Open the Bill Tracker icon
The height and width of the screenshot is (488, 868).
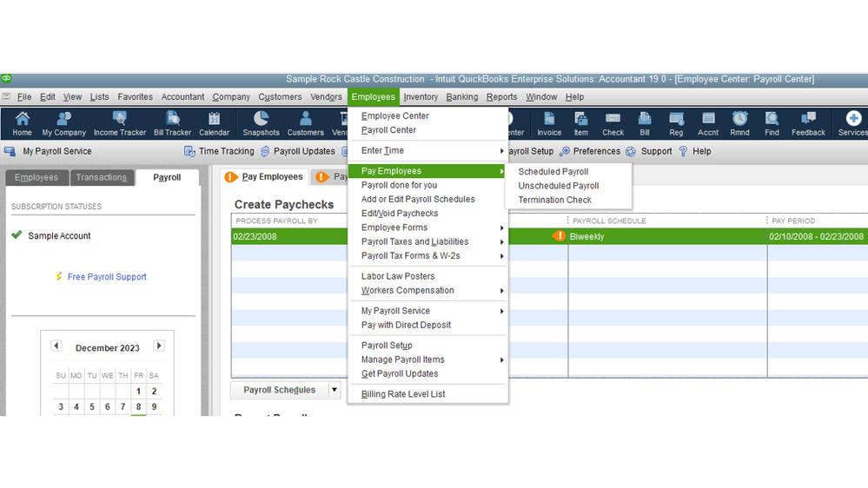coord(172,123)
